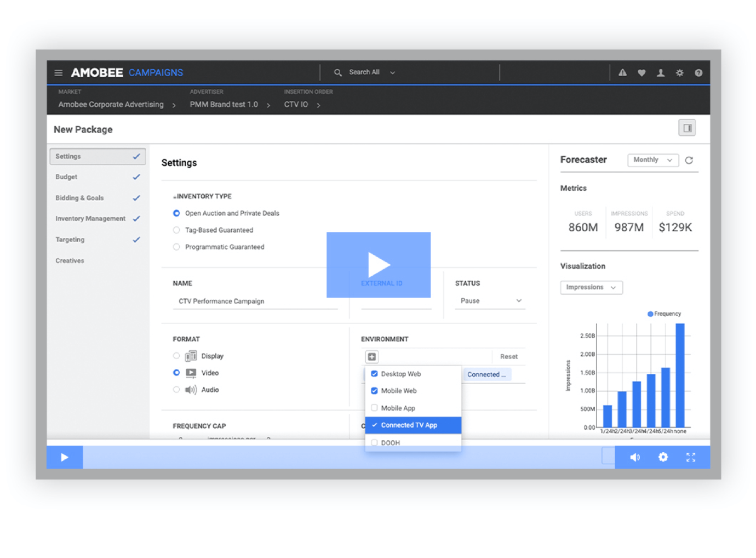756x558 pixels.
Task: Check the Mobile App checkbox
Action: tap(374, 408)
